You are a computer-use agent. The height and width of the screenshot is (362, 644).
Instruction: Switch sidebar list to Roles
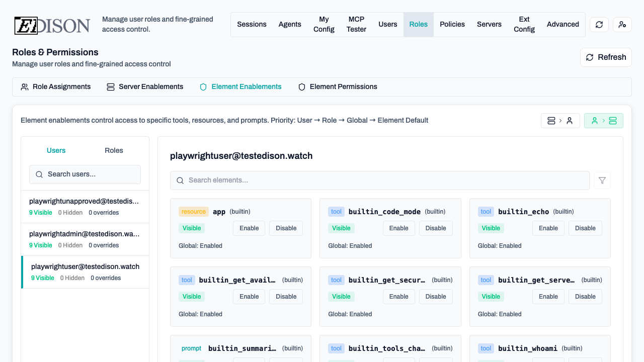[114, 150]
